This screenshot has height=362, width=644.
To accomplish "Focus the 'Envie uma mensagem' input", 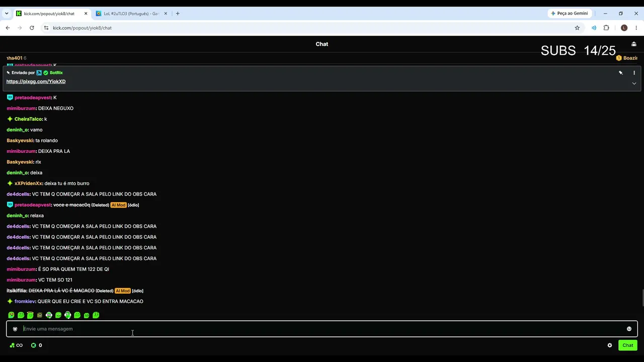I will [322, 329].
